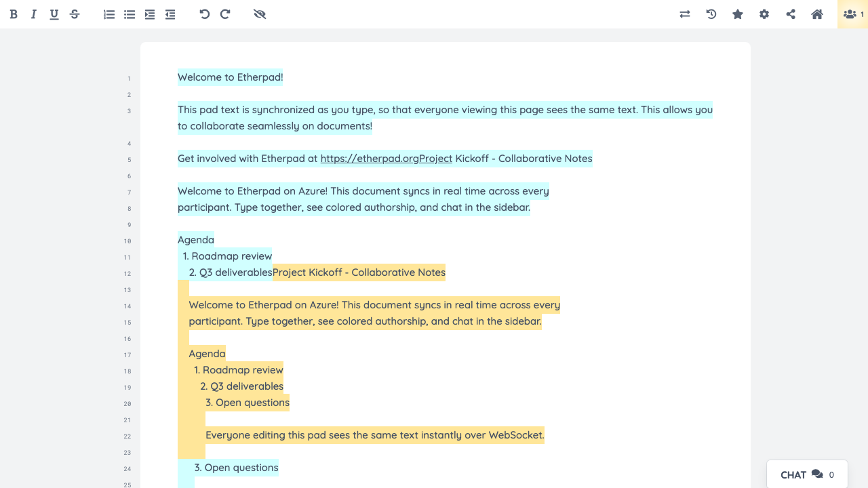Click the line number 12
Image resolution: width=868 pixels, height=488 pixels.
pos(127,274)
